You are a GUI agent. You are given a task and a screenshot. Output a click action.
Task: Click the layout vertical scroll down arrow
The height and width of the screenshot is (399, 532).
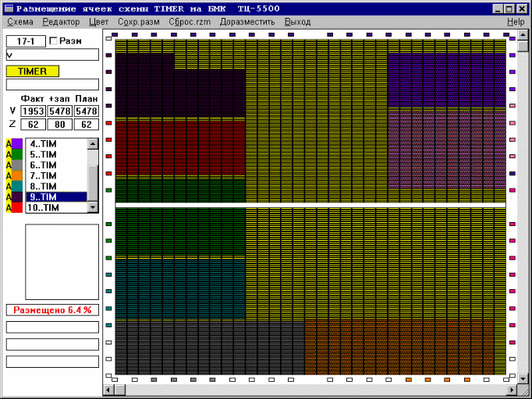523,379
